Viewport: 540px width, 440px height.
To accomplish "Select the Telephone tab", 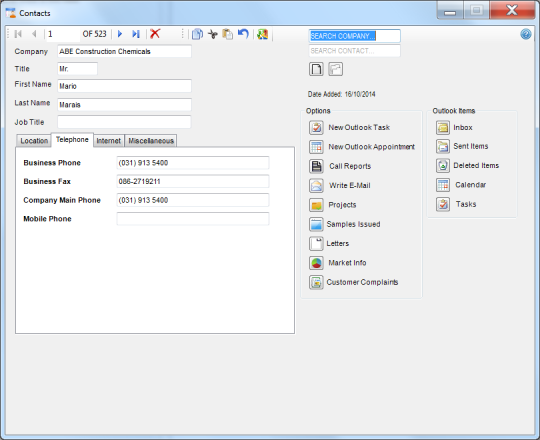I will click(x=72, y=140).
